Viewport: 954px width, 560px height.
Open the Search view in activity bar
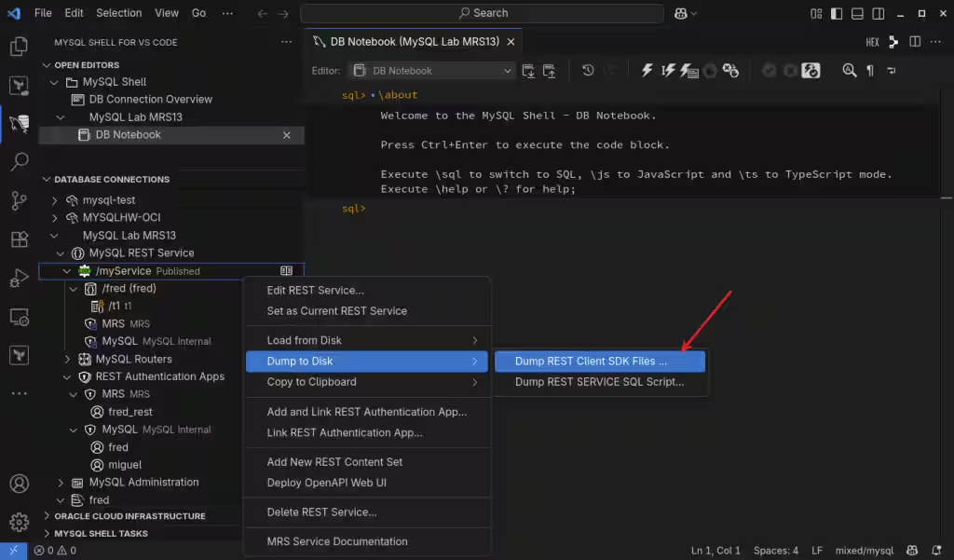click(x=19, y=161)
